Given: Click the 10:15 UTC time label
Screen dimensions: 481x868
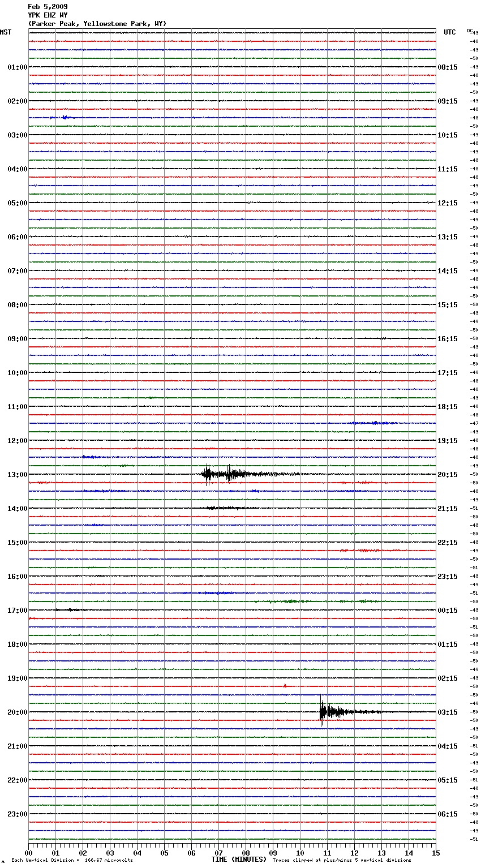Looking at the screenshot, I should coord(448,135).
